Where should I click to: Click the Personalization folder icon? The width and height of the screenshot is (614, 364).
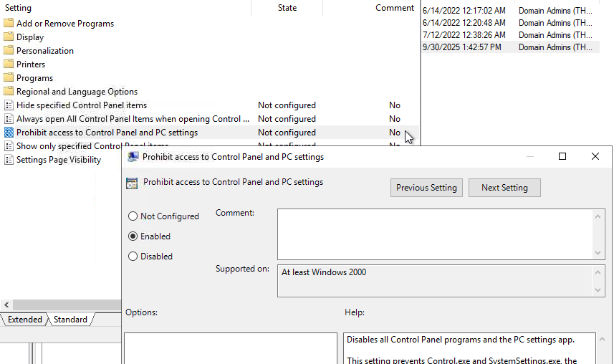[x=9, y=51]
